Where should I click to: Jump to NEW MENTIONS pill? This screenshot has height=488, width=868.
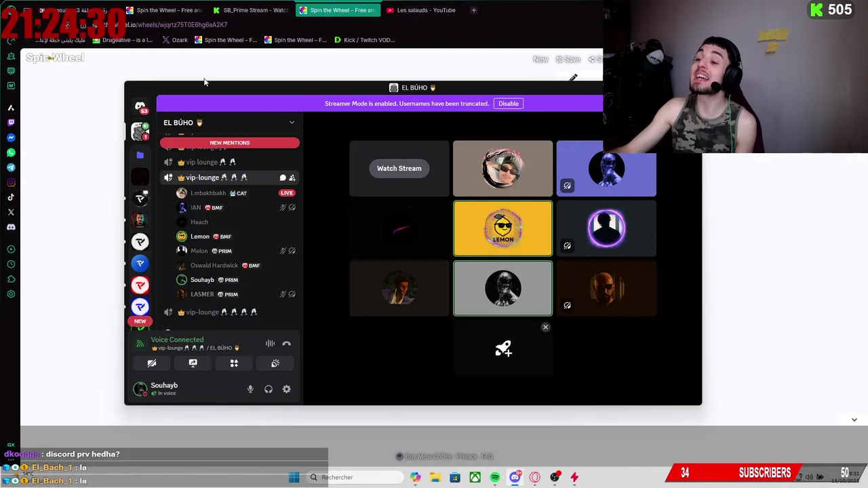[230, 143]
